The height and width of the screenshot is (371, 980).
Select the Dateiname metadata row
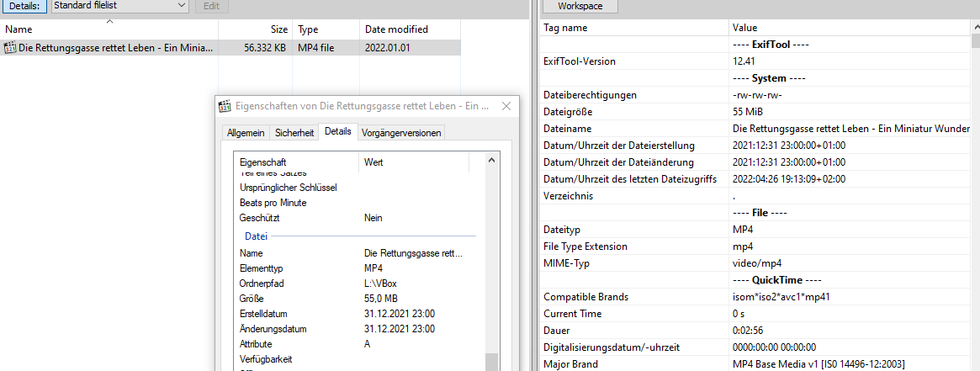click(755, 129)
